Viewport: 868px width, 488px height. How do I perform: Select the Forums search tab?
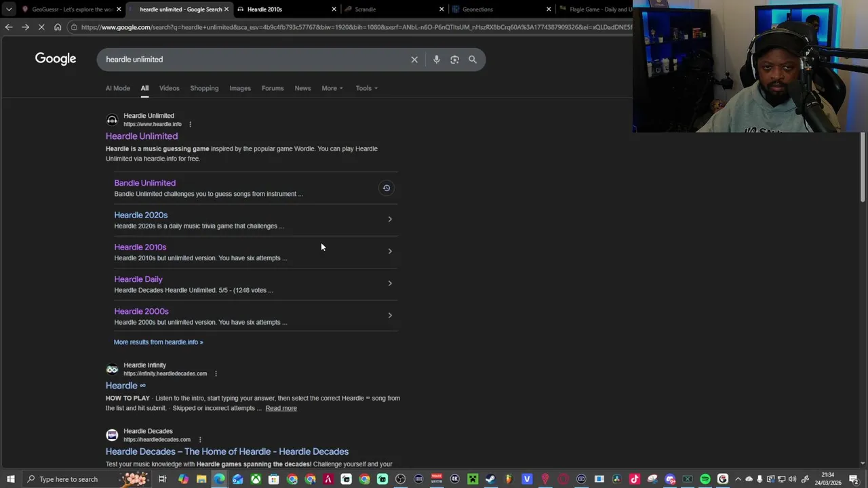[273, 88]
